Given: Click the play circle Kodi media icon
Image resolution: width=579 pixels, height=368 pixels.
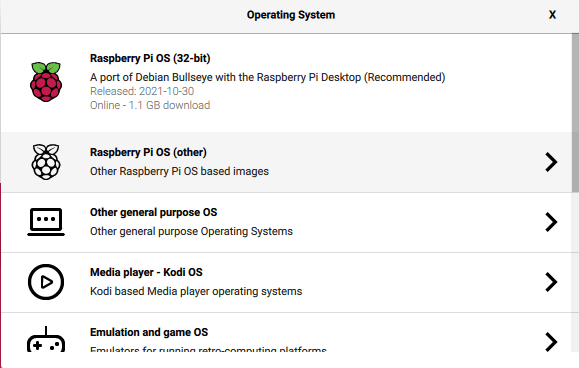Looking at the screenshot, I should pyautogui.click(x=46, y=282).
